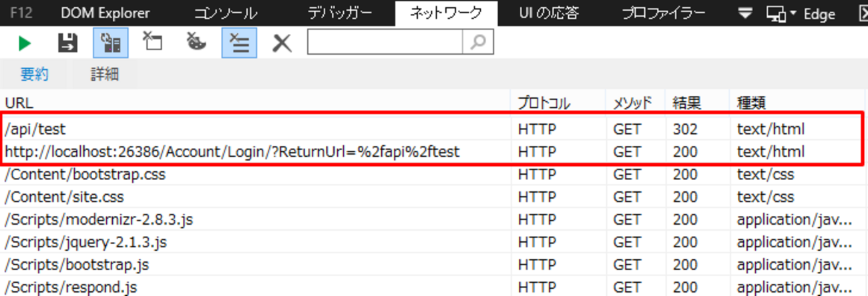This screenshot has width=868, height=296.
Task: Open the overflow tools dropdown arrow
Action: pos(745,13)
